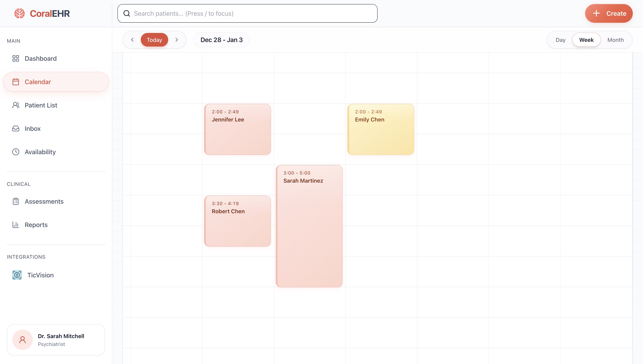Image resolution: width=643 pixels, height=364 pixels.
Task: Click the Patient List people icon
Action: coord(16,105)
